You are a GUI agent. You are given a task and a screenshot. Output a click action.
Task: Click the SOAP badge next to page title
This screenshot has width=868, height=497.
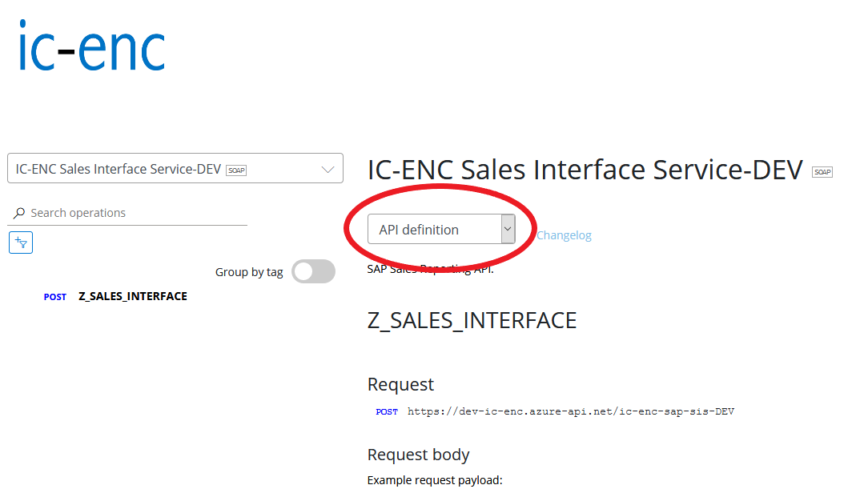click(822, 172)
